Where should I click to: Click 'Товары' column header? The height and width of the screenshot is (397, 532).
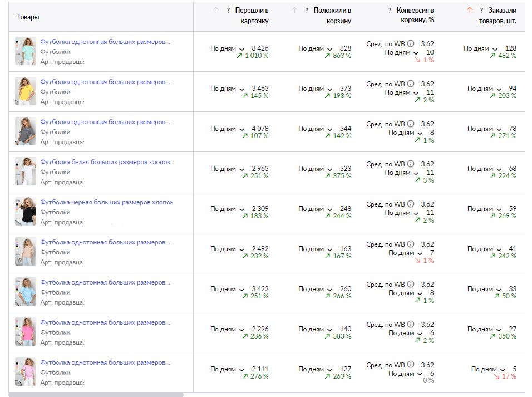pos(28,17)
